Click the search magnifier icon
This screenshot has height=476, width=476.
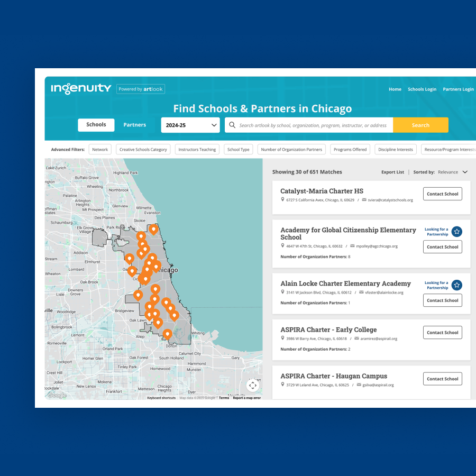coord(232,125)
